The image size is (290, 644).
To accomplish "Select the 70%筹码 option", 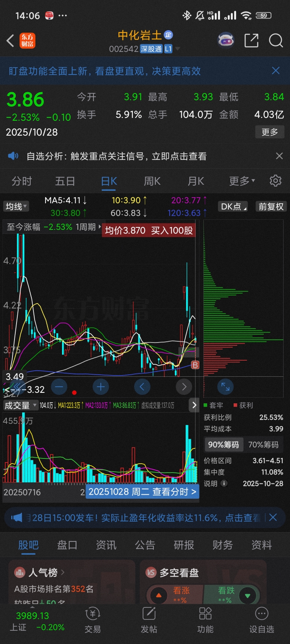I will [x=263, y=445].
